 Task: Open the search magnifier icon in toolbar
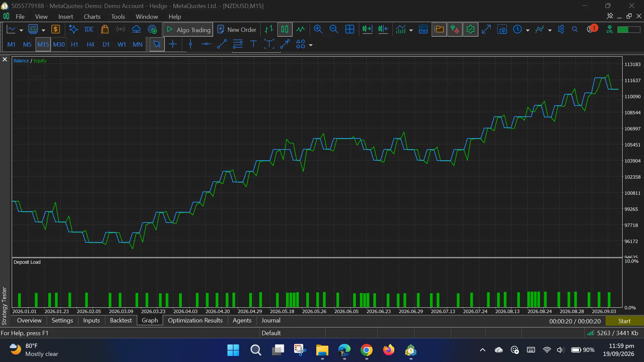(575, 29)
